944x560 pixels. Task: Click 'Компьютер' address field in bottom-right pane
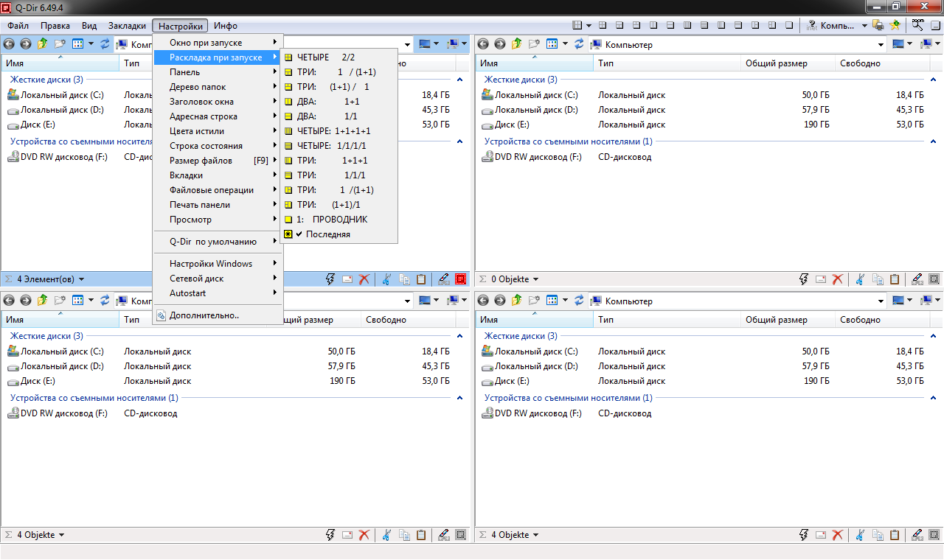pyautogui.click(x=737, y=301)
